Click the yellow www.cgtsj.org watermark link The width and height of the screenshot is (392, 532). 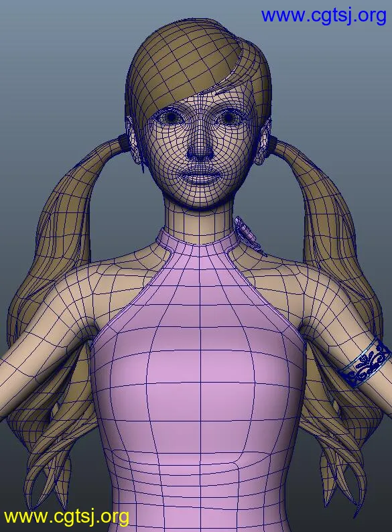click(66, 517)
